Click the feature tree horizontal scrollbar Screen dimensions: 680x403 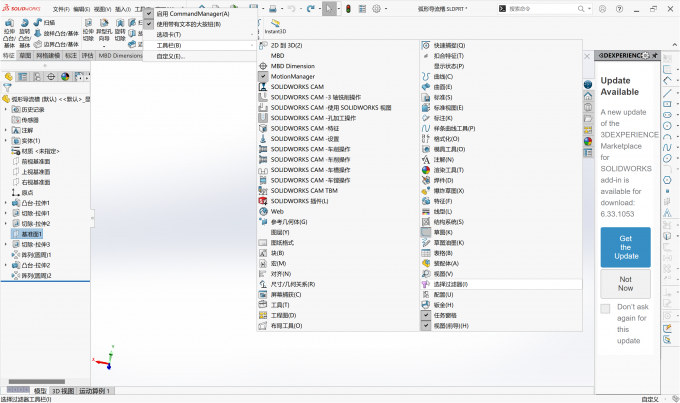tap(37, 382)
